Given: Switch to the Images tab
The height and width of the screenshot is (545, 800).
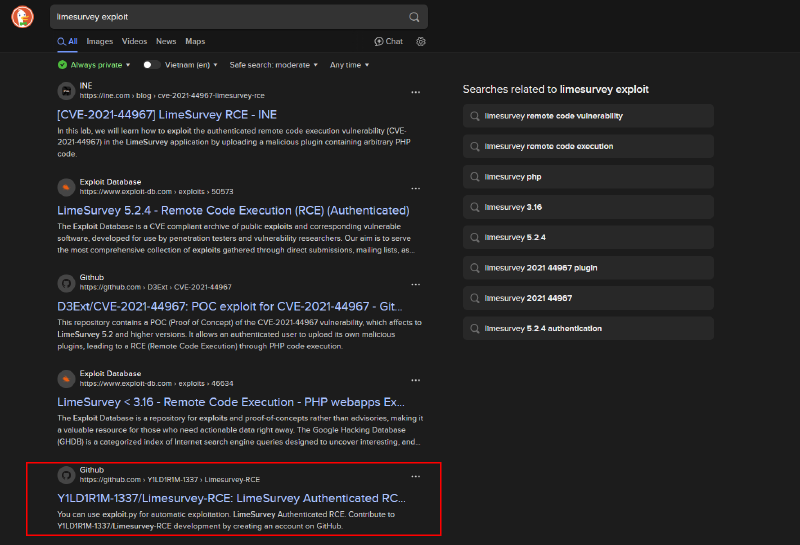Looking at the screenshot, I should [x=99, y=41].
